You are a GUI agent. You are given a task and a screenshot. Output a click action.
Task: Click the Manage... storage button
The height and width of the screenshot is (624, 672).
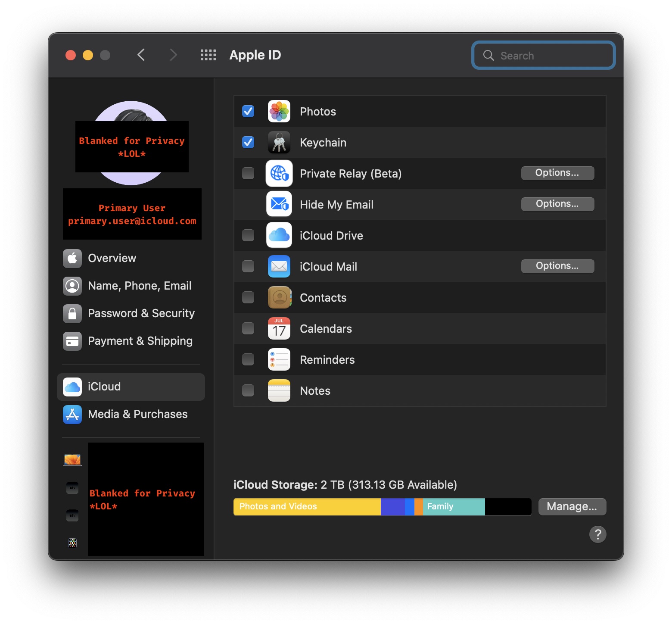[572, 506]
